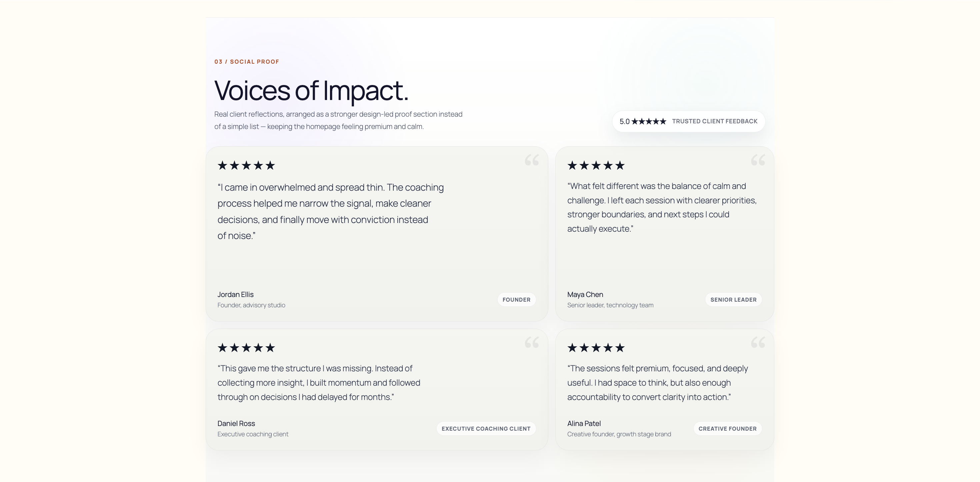Click the five-star rating on Jordan Ellis testimonial
Screen dimensions: 980x482
(x=246, y=165)
